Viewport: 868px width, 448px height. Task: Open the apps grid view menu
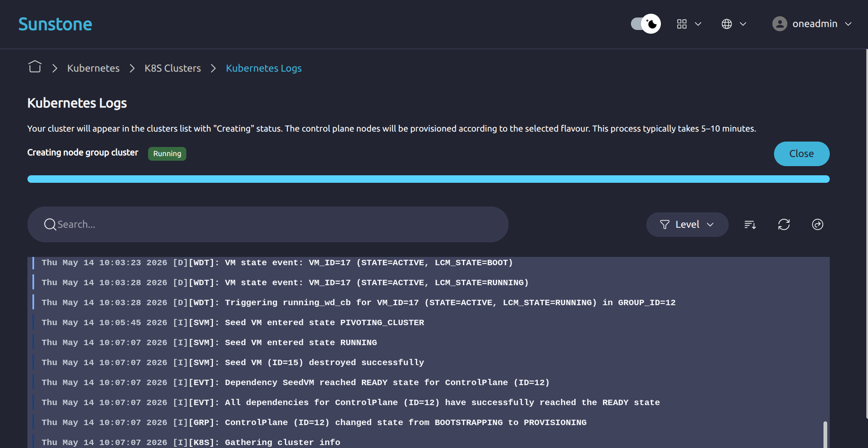click(x=682, y=24)
